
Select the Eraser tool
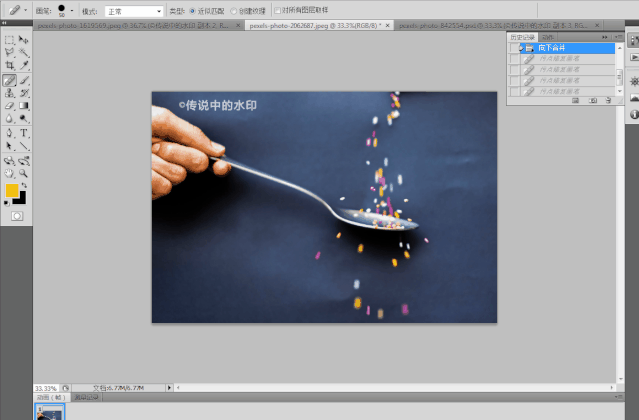tap(9, 105)
